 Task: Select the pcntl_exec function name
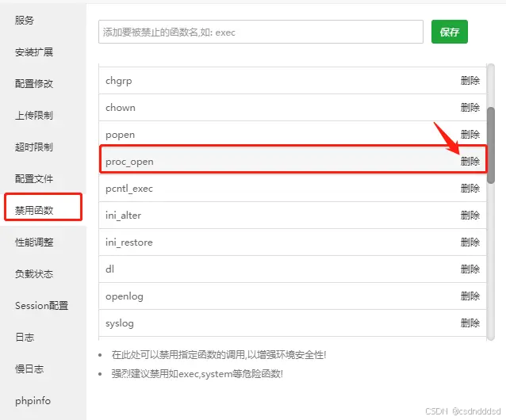(129, 189)
